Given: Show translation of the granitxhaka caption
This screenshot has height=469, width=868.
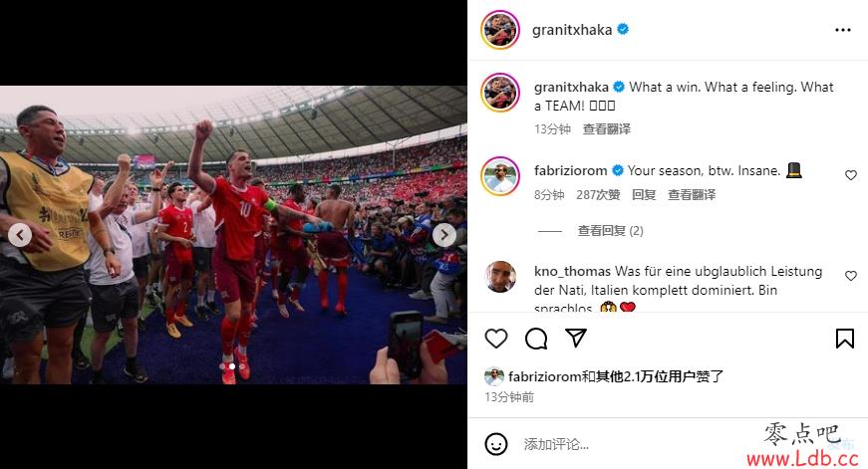Looking at the screenshot, I should tap(607, 129).
